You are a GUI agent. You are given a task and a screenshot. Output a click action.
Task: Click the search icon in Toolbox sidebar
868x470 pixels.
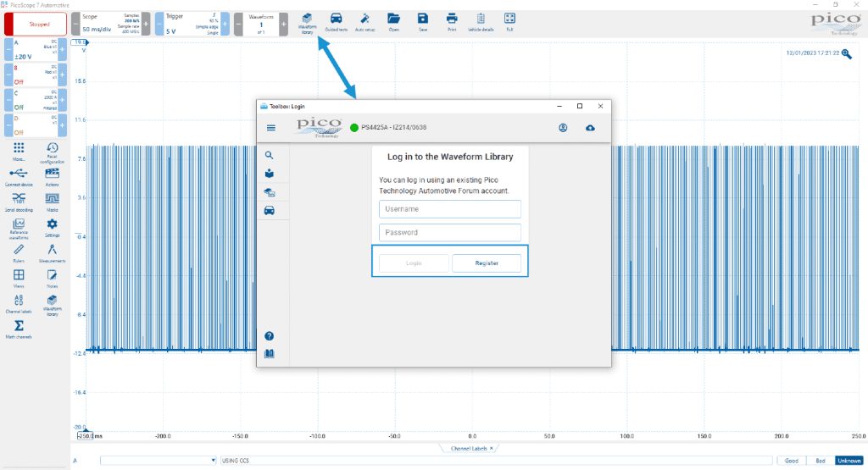(269, 155)
